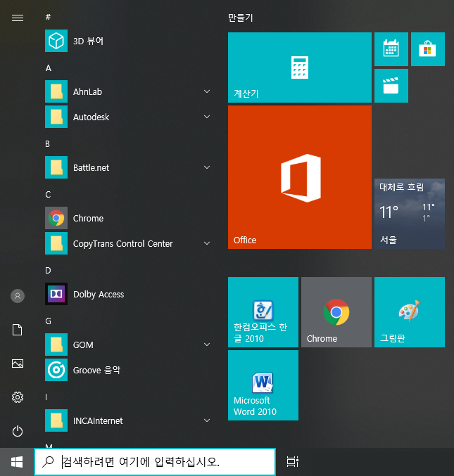The height and width of the screenshot is (476, 454).
Task: Open Settings gear icon
Action: click(18, 397)
